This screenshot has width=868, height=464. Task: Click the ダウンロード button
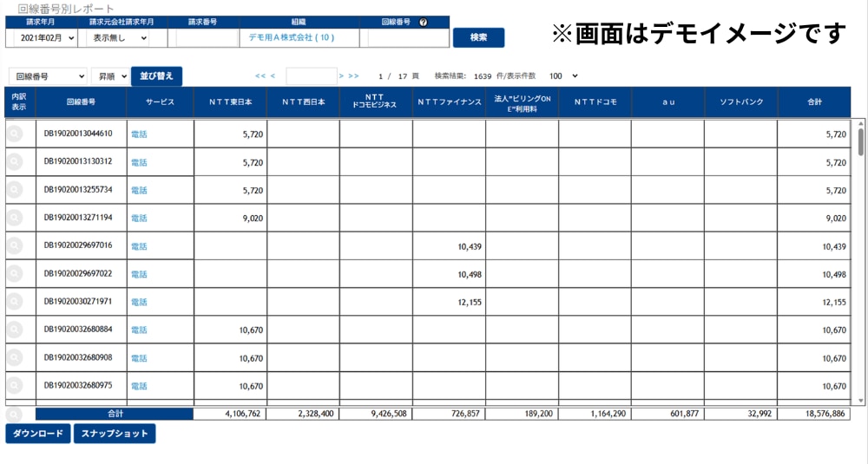click(x=38, y=434)
